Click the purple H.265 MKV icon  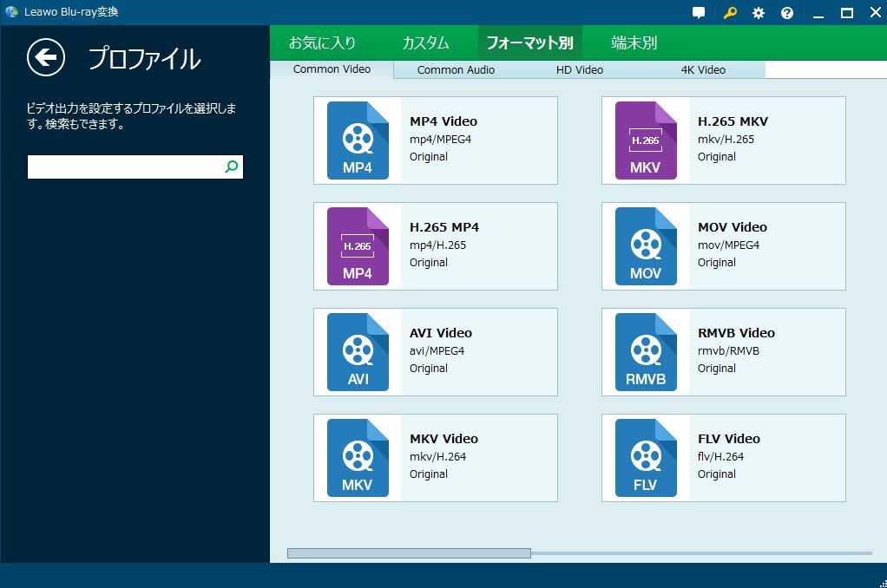[x=646, y=140]
